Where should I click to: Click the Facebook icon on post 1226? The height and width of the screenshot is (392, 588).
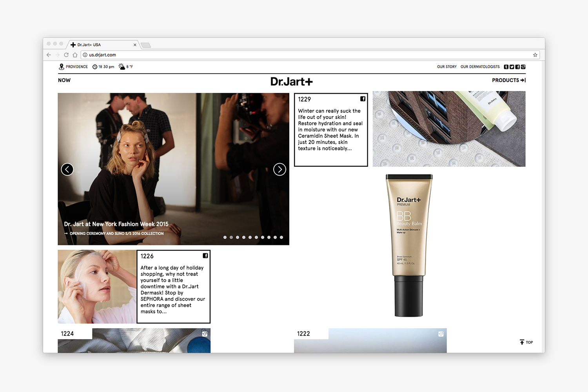[205, 256]
